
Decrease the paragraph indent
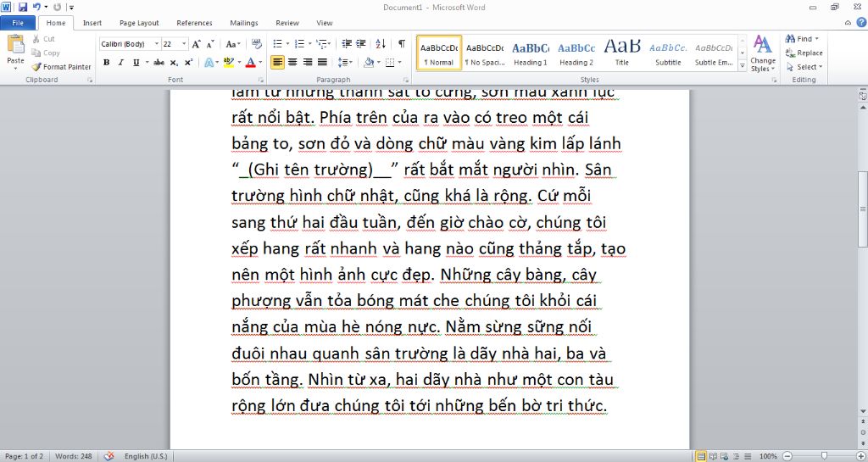[x=347, y=44]
